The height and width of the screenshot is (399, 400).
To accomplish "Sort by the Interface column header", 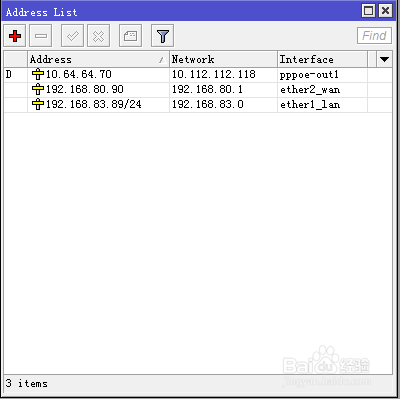I will (322, 59).
